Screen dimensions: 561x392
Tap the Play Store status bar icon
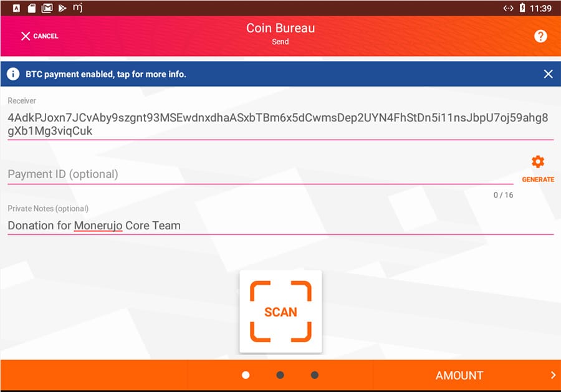point(62,8)
